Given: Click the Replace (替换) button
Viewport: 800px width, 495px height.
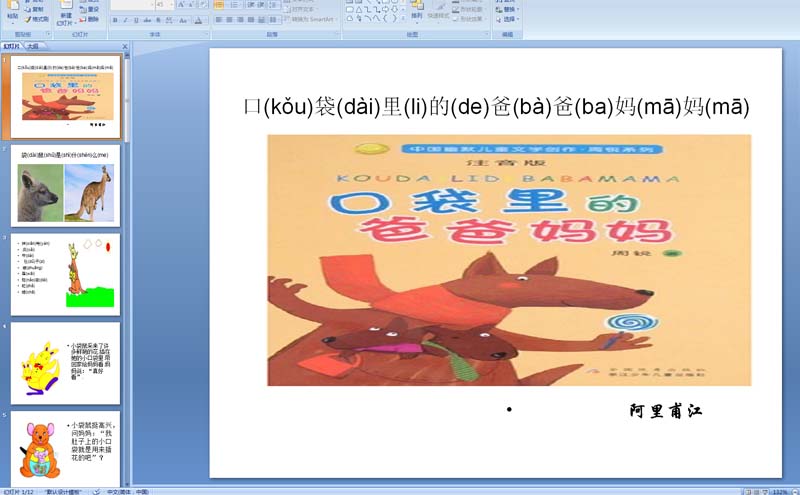Looking at the screenshot, I should tap(508, 9).
